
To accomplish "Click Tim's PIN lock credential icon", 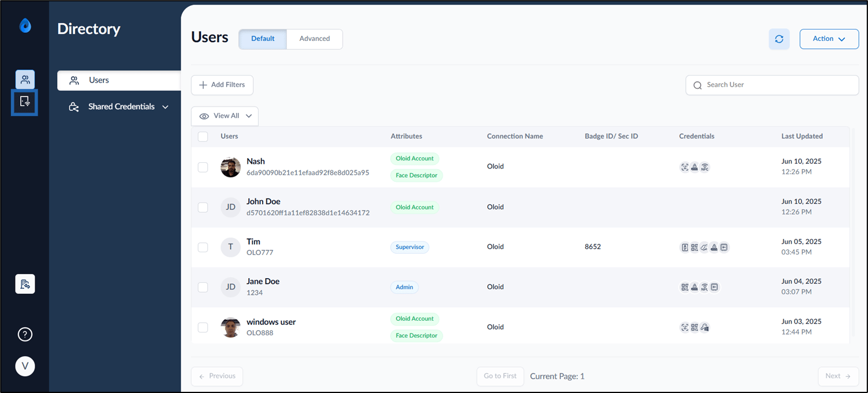I will click(714, 247).
